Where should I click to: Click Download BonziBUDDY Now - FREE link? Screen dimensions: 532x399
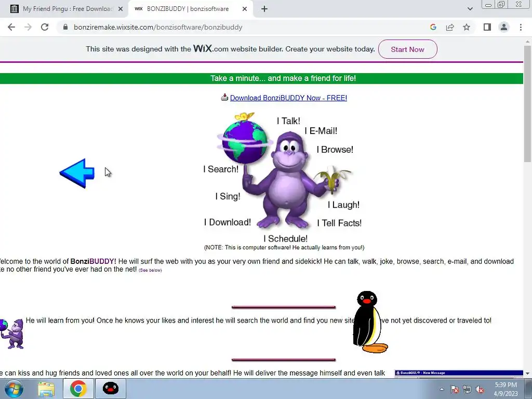point(288,98)
